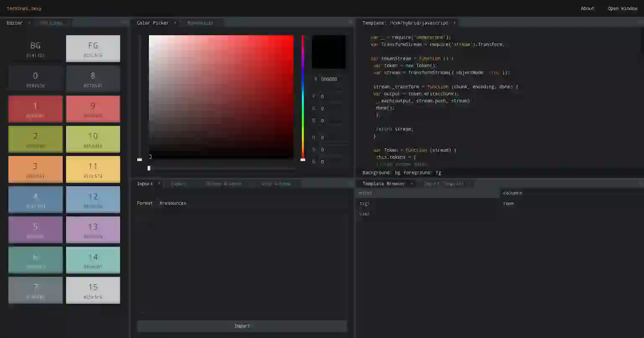Select the BG background color swatch
Image resolution: width=644 pixels, height=338 pixels.
[36, 49]
